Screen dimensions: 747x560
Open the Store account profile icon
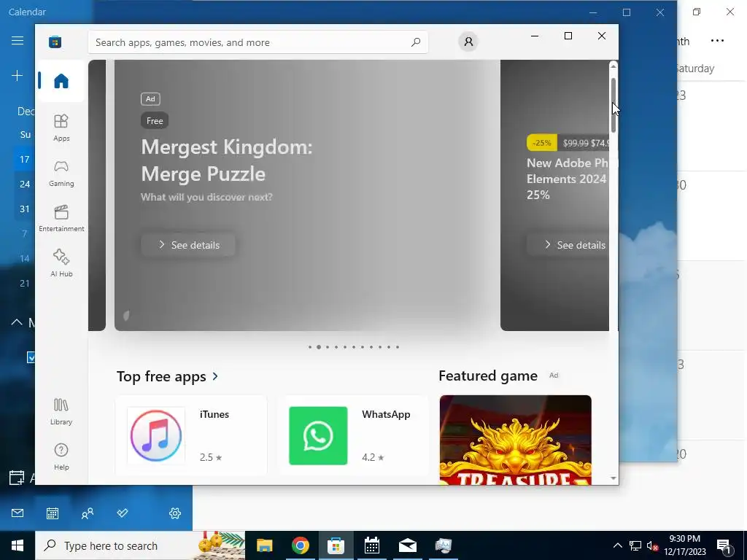(x=468, y=42)
